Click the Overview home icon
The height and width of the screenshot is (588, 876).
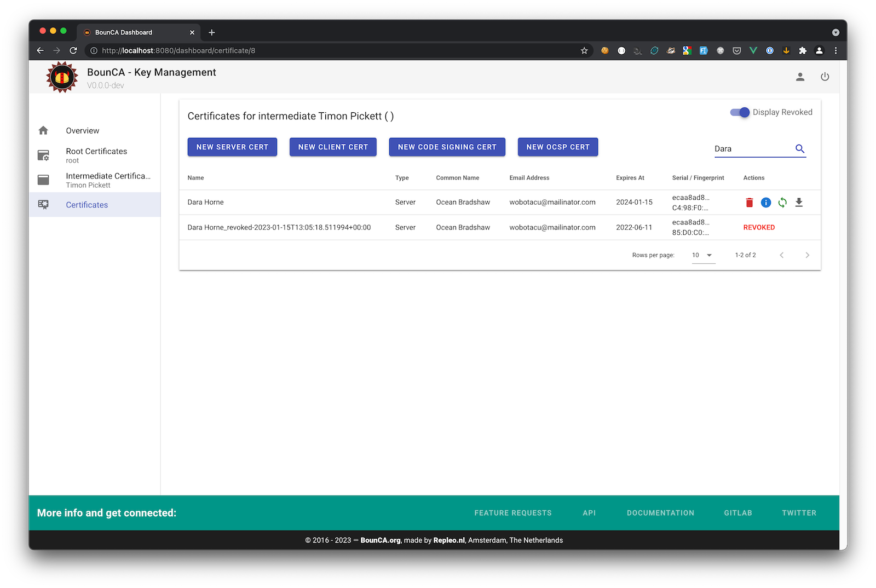pyautogui.click(x=43, y=130)
